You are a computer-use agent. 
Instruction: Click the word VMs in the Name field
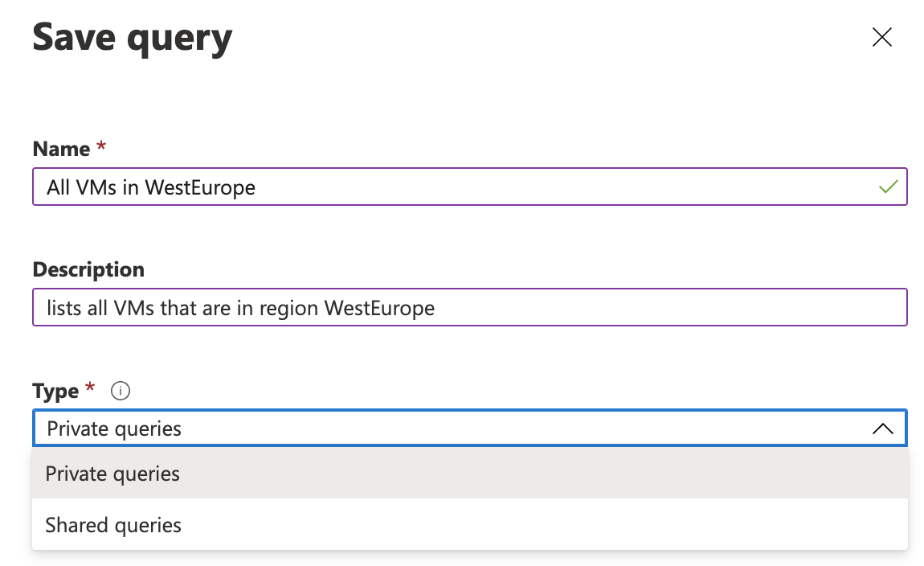96,187
